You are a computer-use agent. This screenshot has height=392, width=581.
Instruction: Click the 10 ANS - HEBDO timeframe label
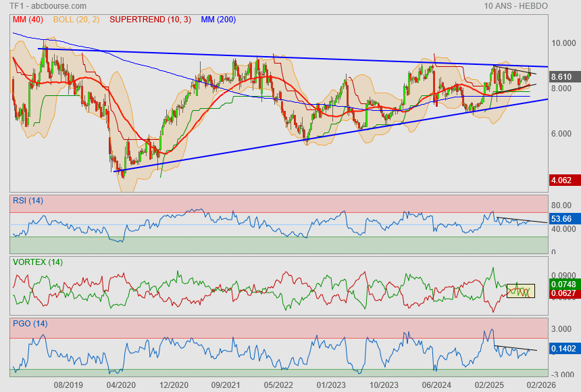515,5
